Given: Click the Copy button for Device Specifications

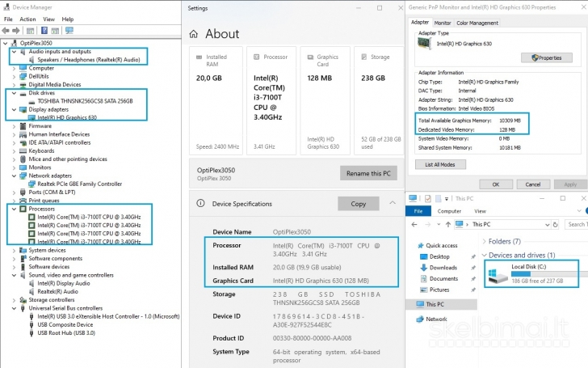Looking at the screenshot, I should coord(358,204).
